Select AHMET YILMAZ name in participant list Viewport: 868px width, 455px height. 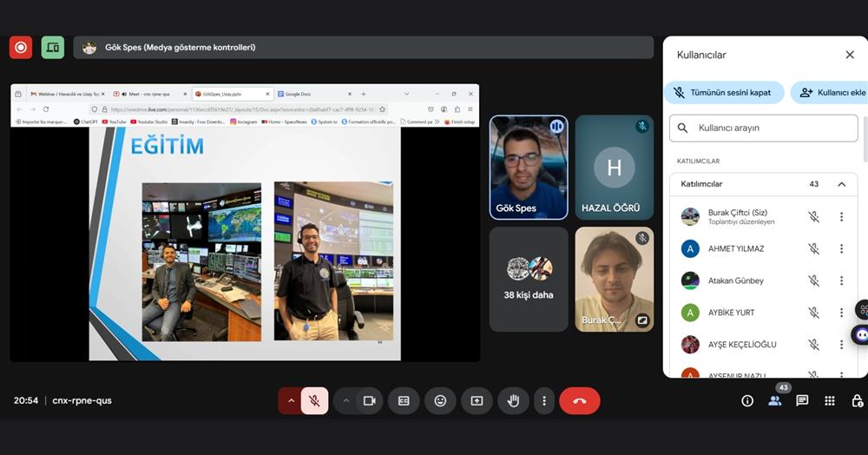[736, 249]
